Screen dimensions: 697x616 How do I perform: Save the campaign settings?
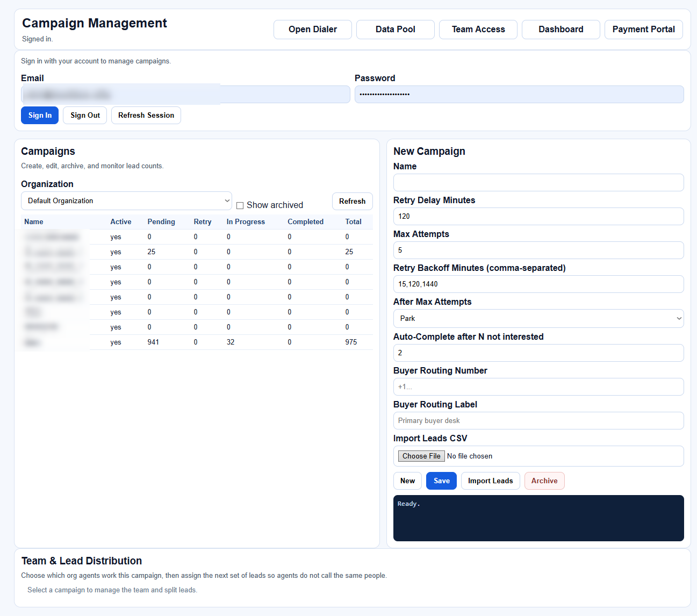[441, 481]
